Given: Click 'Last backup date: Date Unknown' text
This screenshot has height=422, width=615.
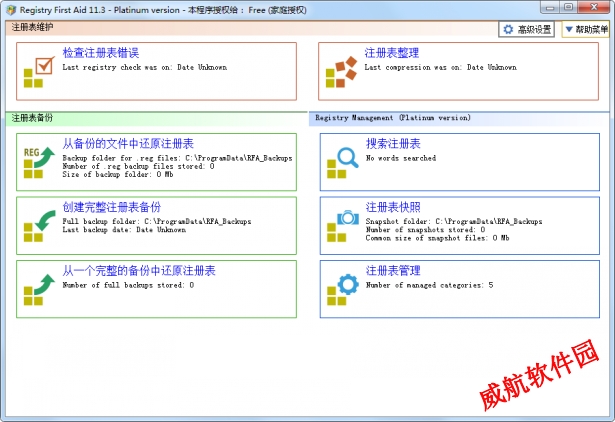Looking at the screenshot, I should click(124, 230).
